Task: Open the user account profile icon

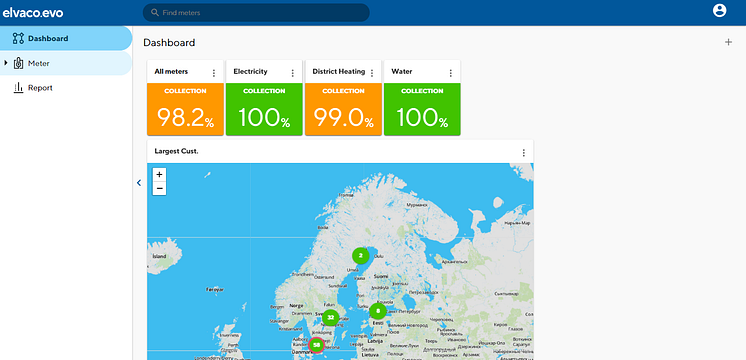Action: (719, 10)
